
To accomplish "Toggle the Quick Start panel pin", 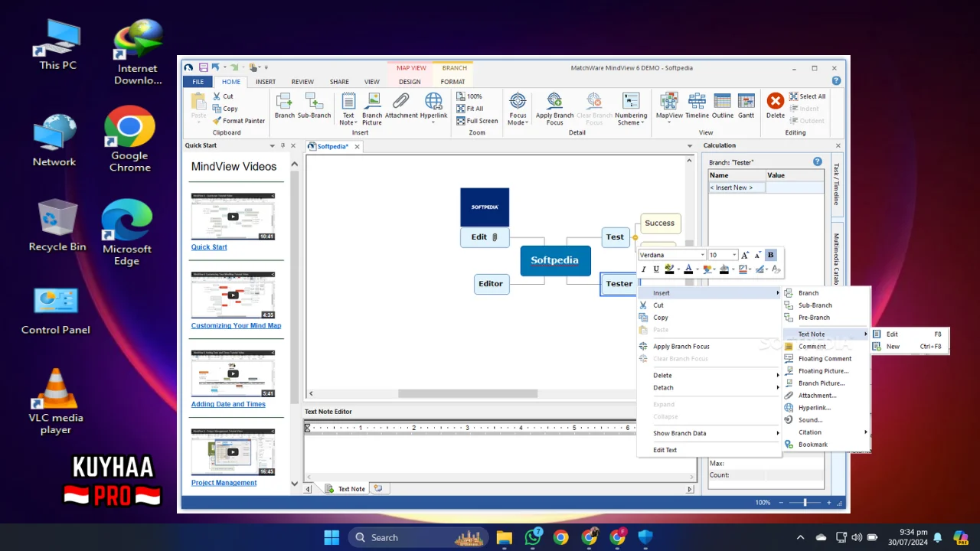I will click(x=283, y=145).
